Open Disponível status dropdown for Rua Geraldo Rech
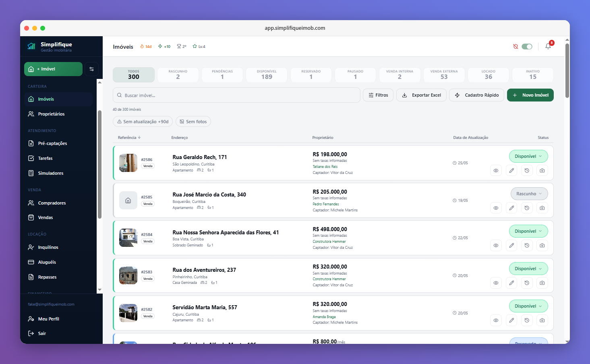The width and height of the screenshot is (590, 364). [x=528, y=156]
